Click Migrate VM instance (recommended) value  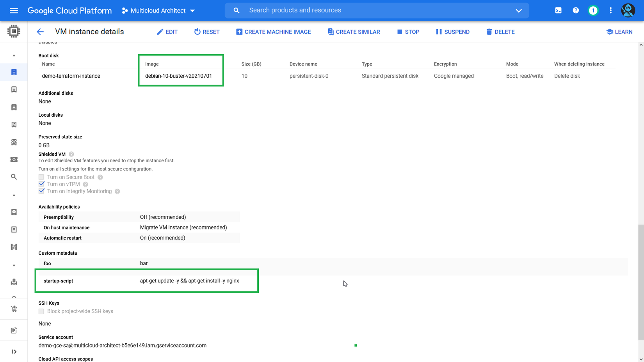coord(183,227)
